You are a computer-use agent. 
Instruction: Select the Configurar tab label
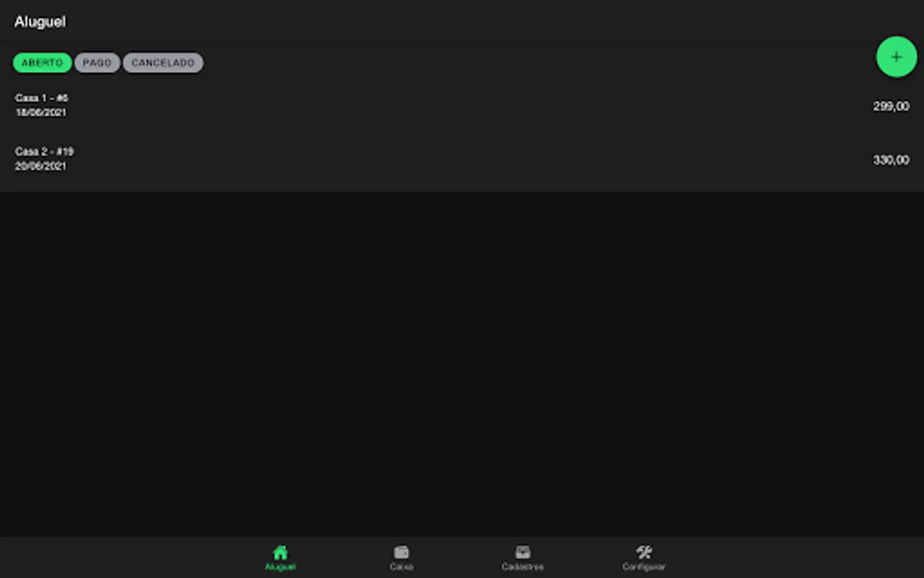(644, 567)
